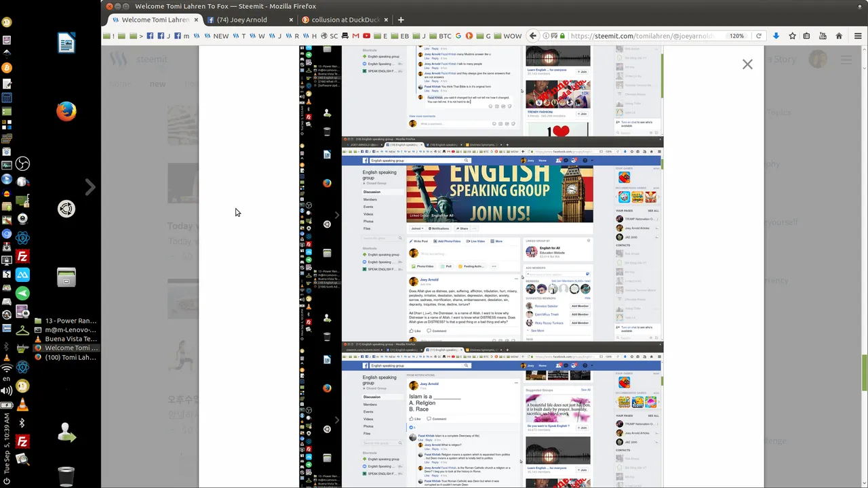Click the Dogecoin icon at top of dock
The width and height of the screenshot is (868, 488).
(x=7, y=22)
